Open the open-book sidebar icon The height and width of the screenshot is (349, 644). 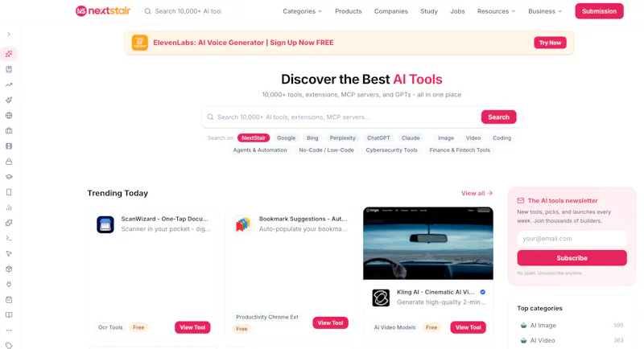click(x=9, y=315)
